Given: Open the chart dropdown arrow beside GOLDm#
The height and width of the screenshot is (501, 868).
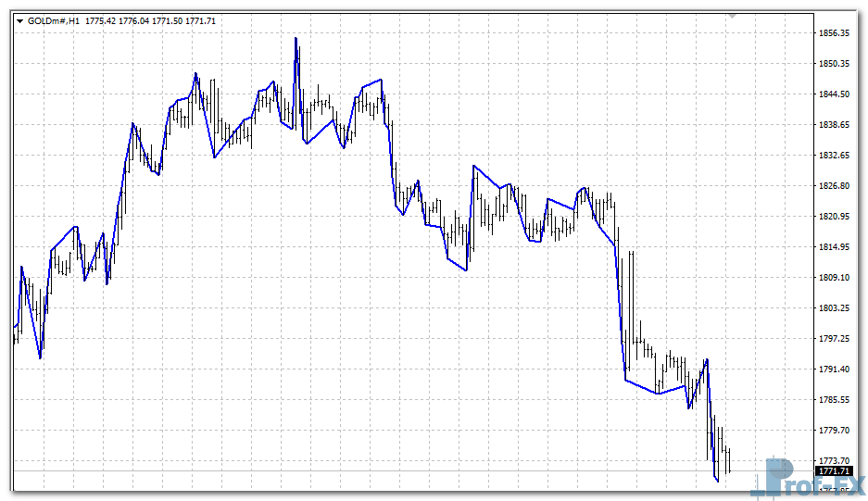Looking at the screenshot, I should tap(19, 20).
